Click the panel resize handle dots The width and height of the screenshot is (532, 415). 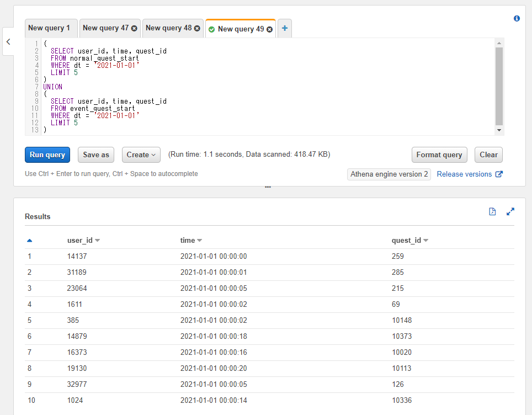tap(268, 187)
